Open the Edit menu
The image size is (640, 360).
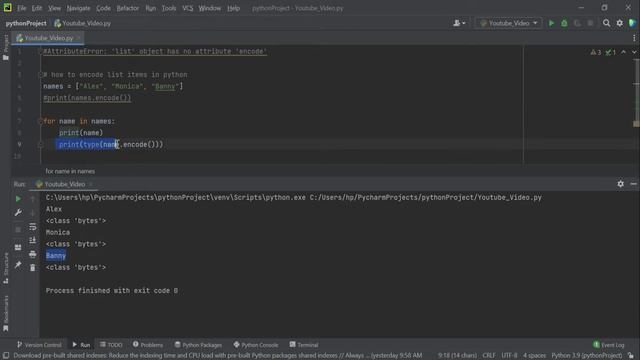point(37,8)
